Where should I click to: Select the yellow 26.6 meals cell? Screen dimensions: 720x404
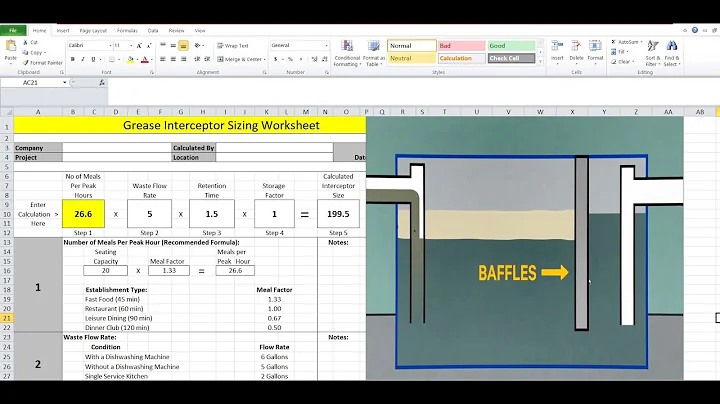[83, 214]
